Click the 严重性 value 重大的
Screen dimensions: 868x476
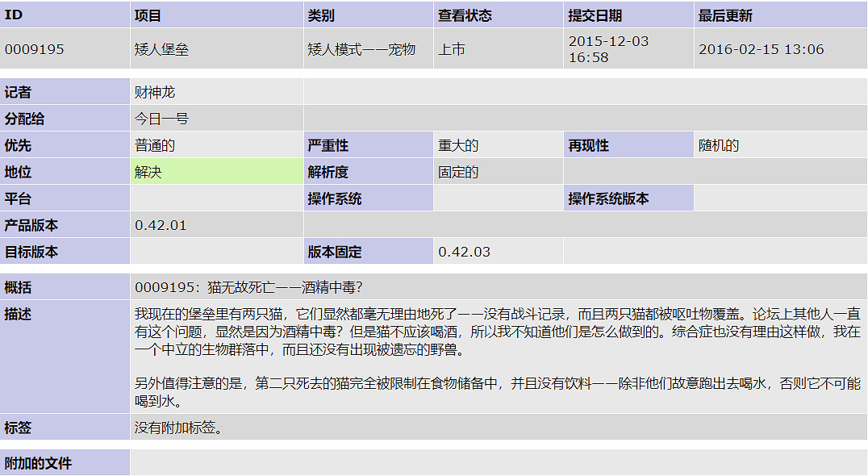(454, 145)
